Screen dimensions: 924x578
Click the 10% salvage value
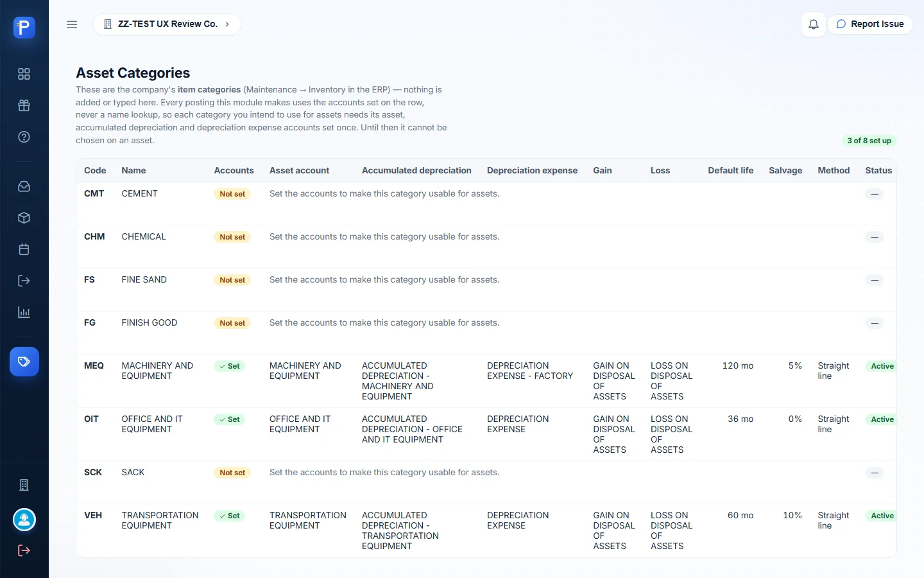tap(792, 515)
